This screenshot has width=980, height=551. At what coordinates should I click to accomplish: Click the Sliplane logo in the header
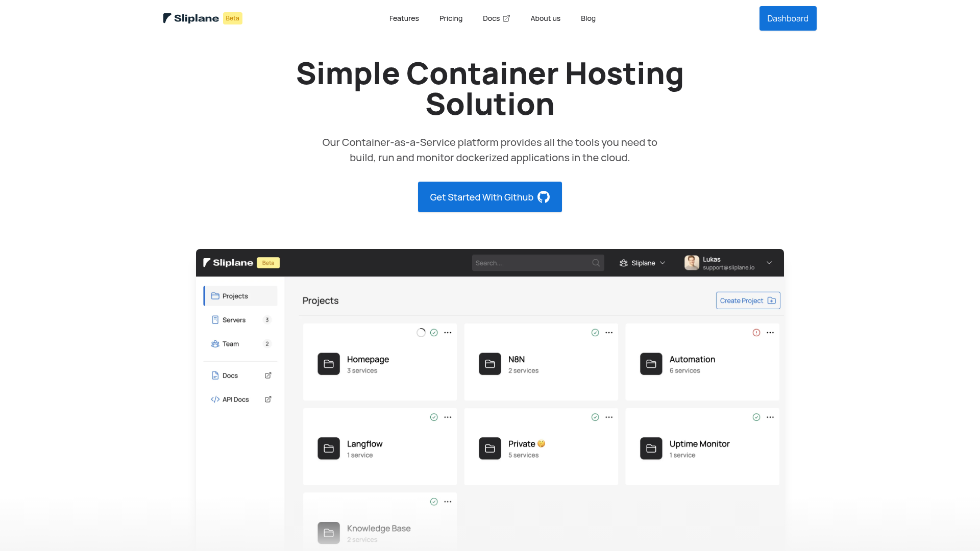pos(191,18)
